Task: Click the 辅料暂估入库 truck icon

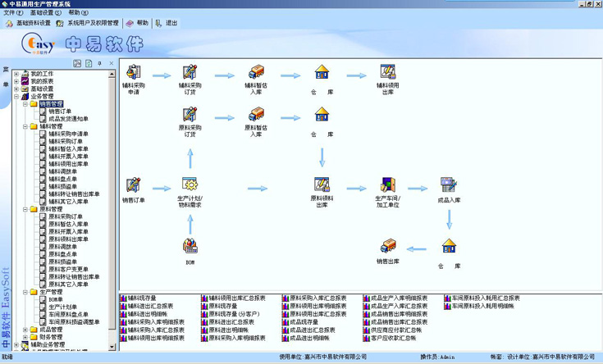Action: (x=256, y=72)
